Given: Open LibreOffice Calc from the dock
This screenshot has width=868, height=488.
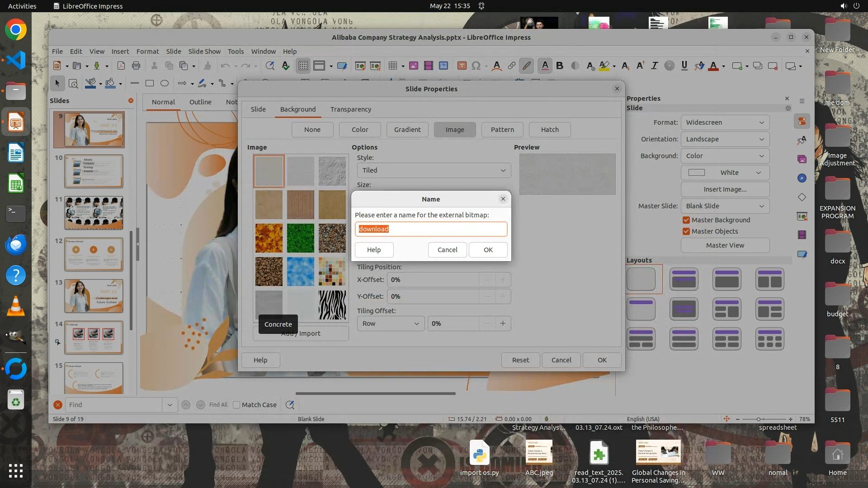Looking at the screenshot, I should [16, 184].
